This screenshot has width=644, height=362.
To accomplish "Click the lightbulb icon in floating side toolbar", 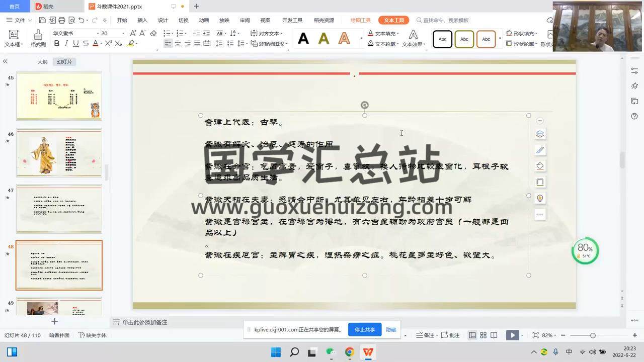I will 540,198.
